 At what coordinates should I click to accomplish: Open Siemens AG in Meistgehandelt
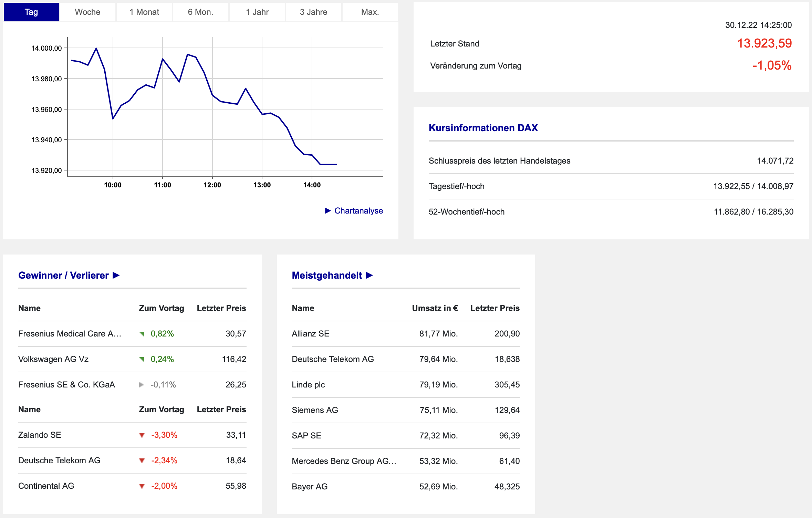315,410
